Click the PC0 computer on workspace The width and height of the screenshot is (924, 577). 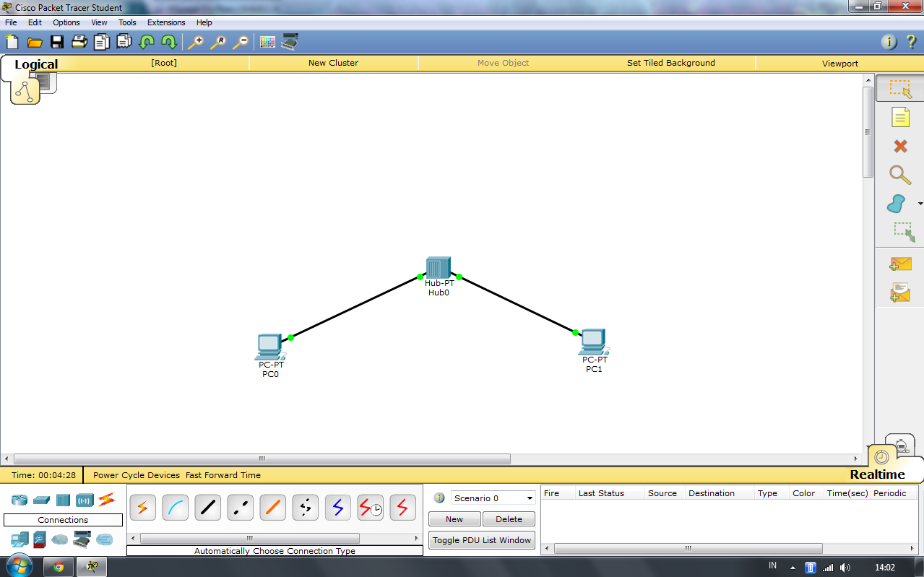tap(270, 347)
